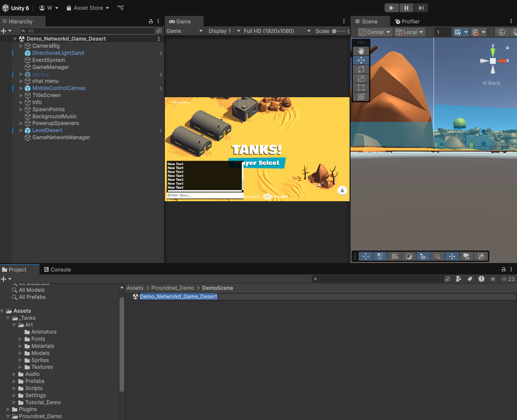
Task: Open the Asset Store dropdown
Action: click(88, 8)
